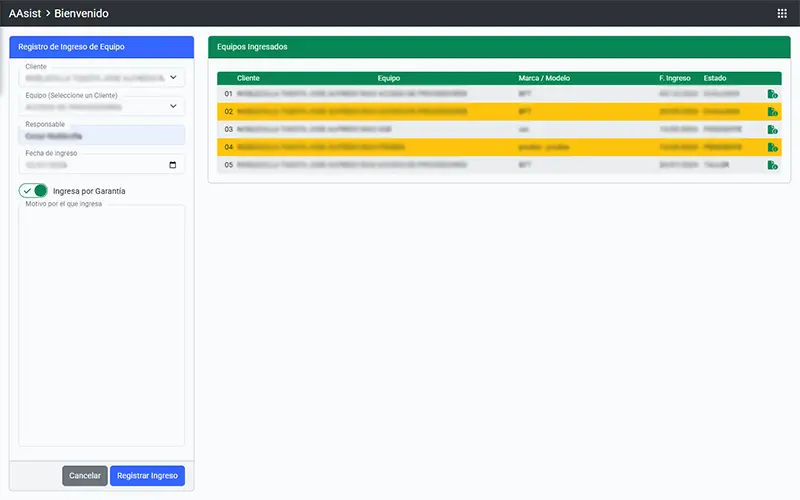The width and height of the screenshot is (800, 500).
Task: Click the green action icon in row 02
Action: (x=772, y=112)
